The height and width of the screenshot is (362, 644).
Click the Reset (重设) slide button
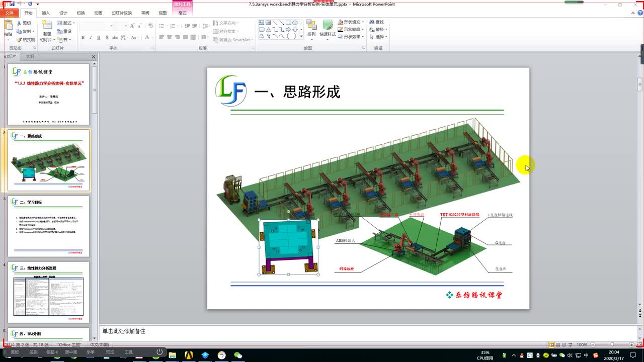(x=64, y=31)
